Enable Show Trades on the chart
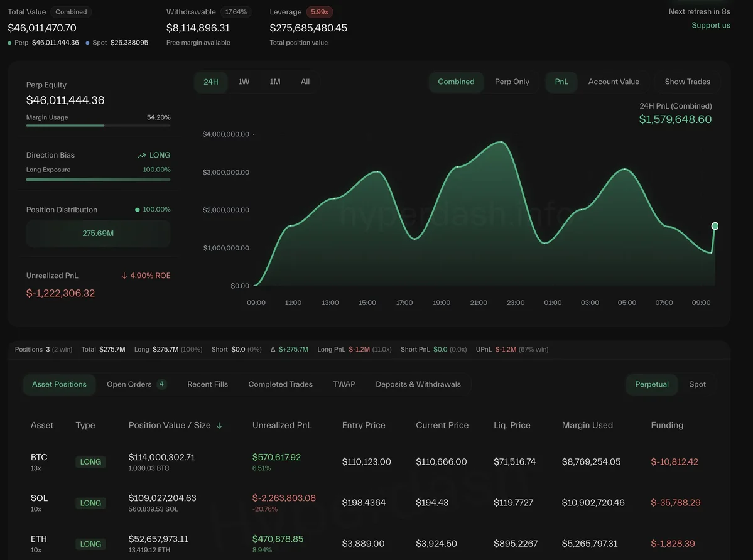The image size is (753, 560). (687, 82)
